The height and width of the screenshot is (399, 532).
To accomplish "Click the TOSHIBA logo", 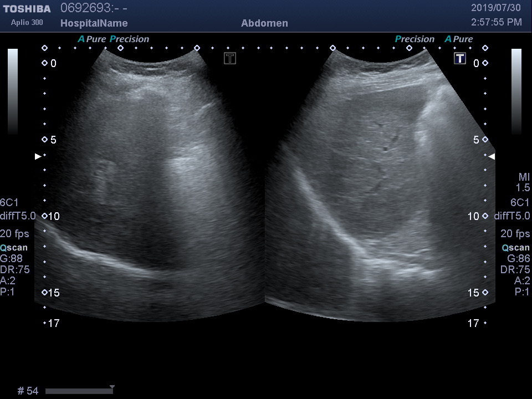I will click(27, 9).
